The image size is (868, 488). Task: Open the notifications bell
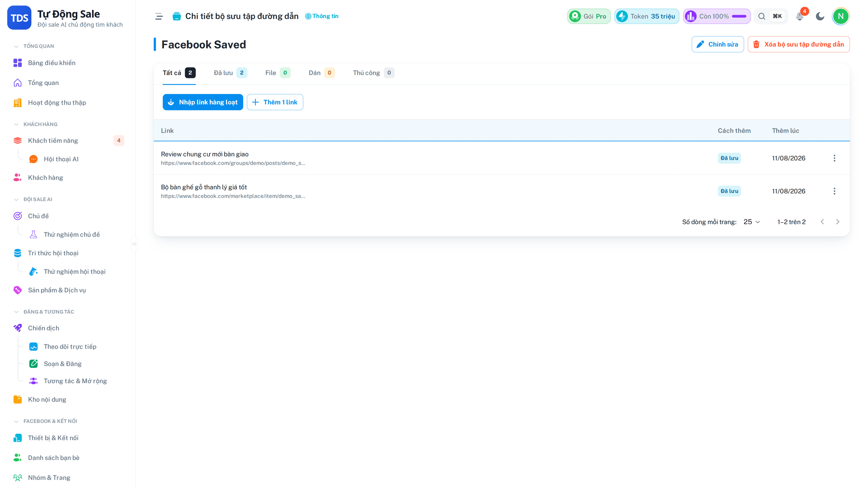800,16
